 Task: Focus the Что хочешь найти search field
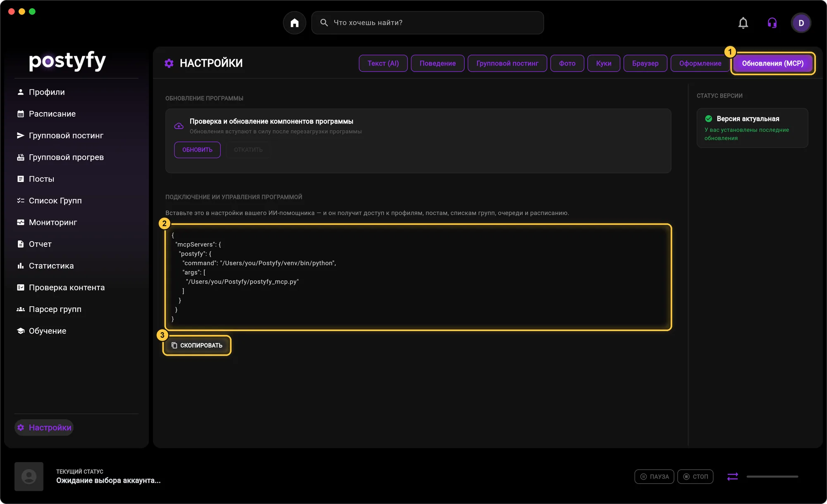click(427, 23)
